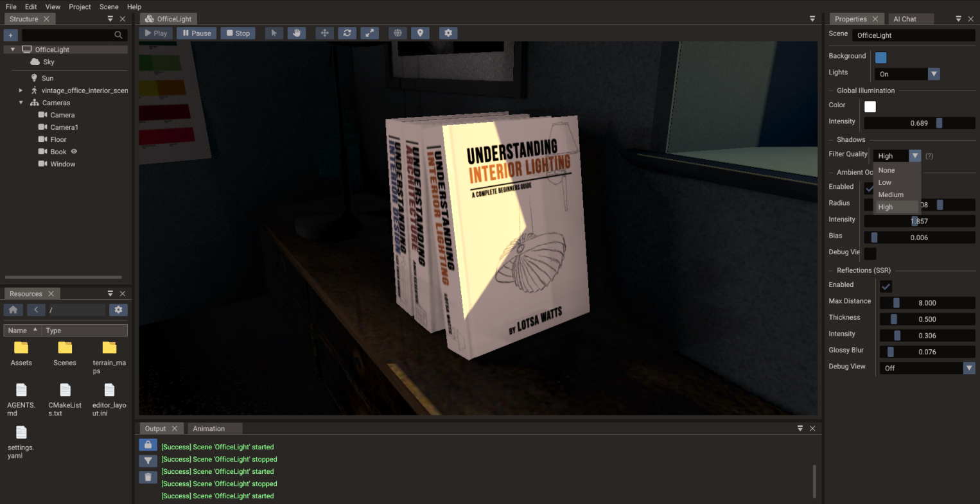
Task: Open the Assets folder
Action: (21, 353)
